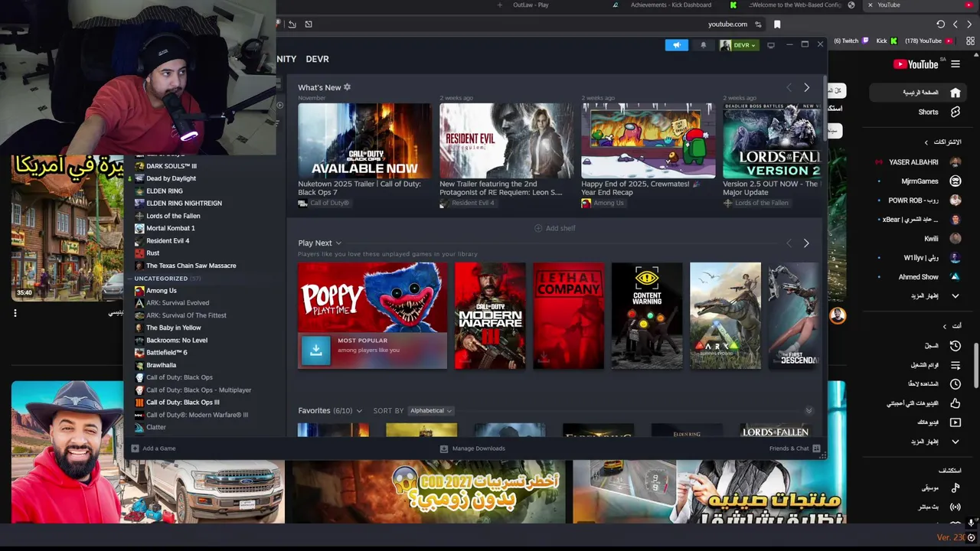Select Brawlhalla in library list
The height and width of the screenshot is (551, 980).
[x=161, y=365]
